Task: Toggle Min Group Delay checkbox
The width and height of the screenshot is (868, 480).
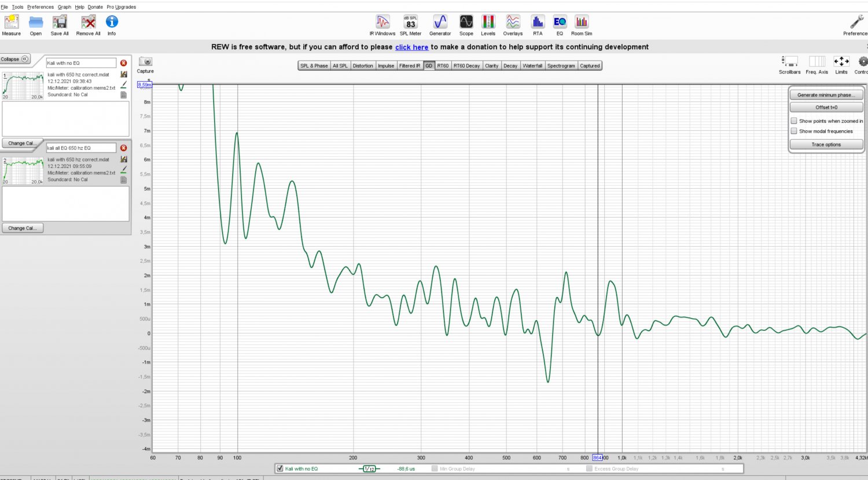Action: (435, 468)
